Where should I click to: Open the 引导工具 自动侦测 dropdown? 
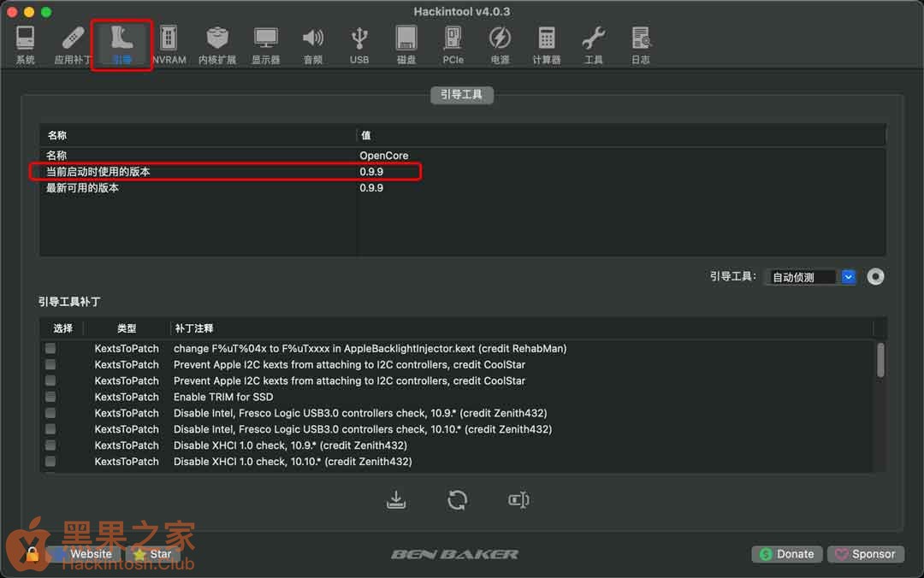[811, 277]
